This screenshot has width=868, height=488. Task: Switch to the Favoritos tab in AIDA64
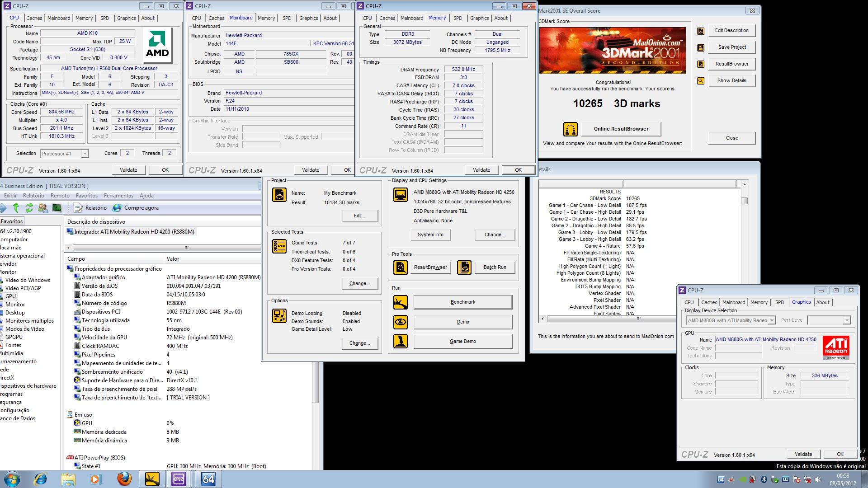(12, 221)
